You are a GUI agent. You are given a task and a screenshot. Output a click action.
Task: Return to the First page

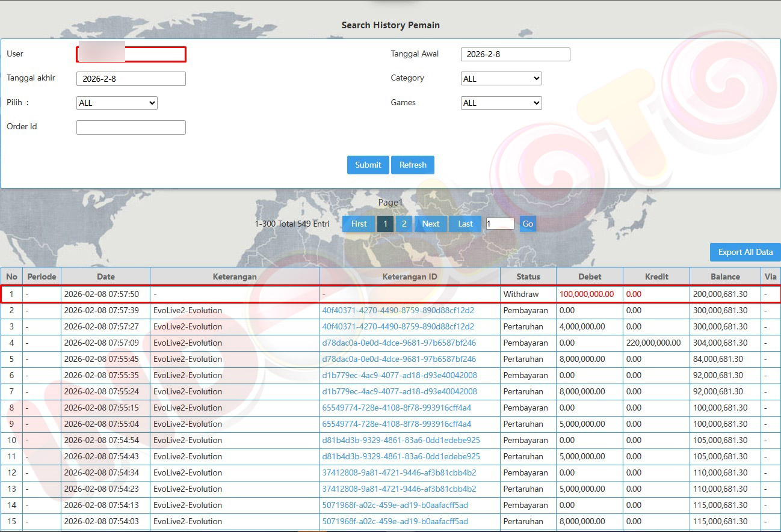click(359, 224)
